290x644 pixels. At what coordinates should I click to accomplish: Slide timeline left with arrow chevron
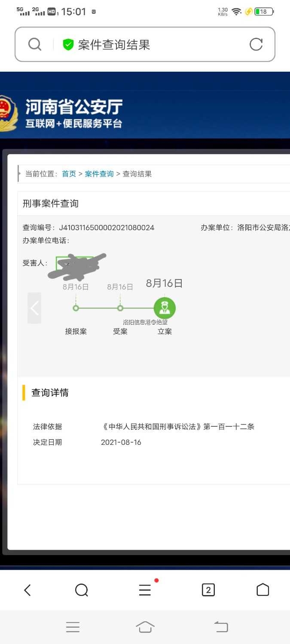[x=34, y=308]
